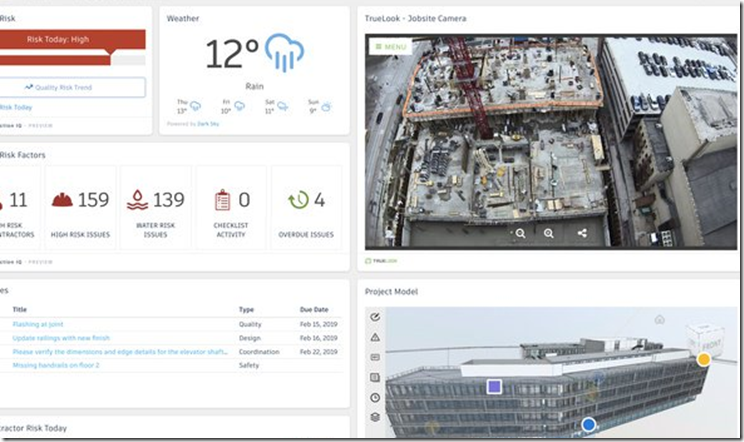Click the jobsite camera image
The image size is (744, 442).
click(x=551, y=141)
